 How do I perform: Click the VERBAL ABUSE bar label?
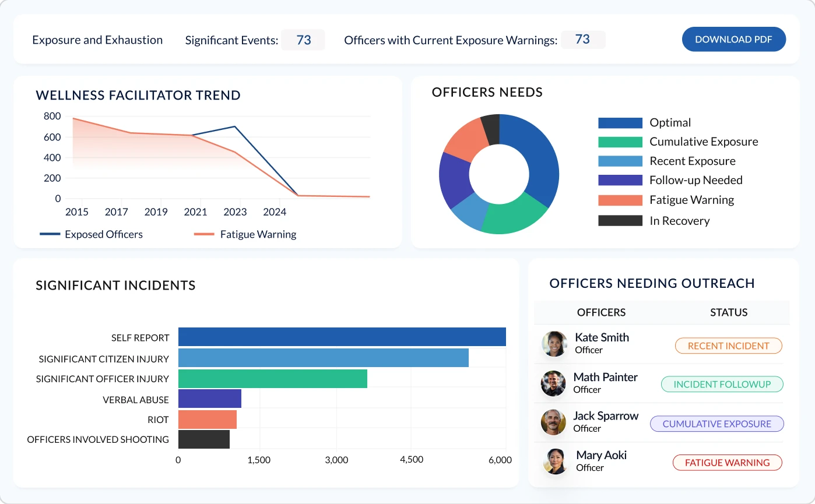click(136, 400)
